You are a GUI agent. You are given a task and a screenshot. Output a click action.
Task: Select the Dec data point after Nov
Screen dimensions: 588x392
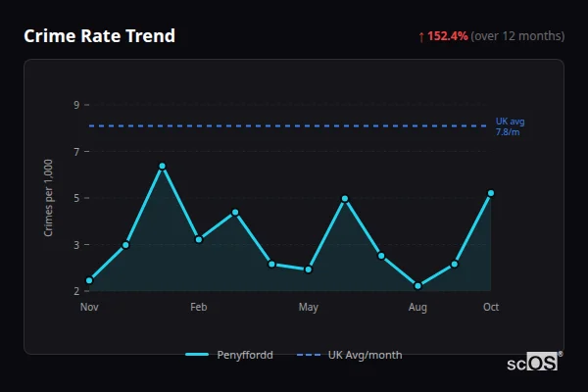(x=125, y=245)
